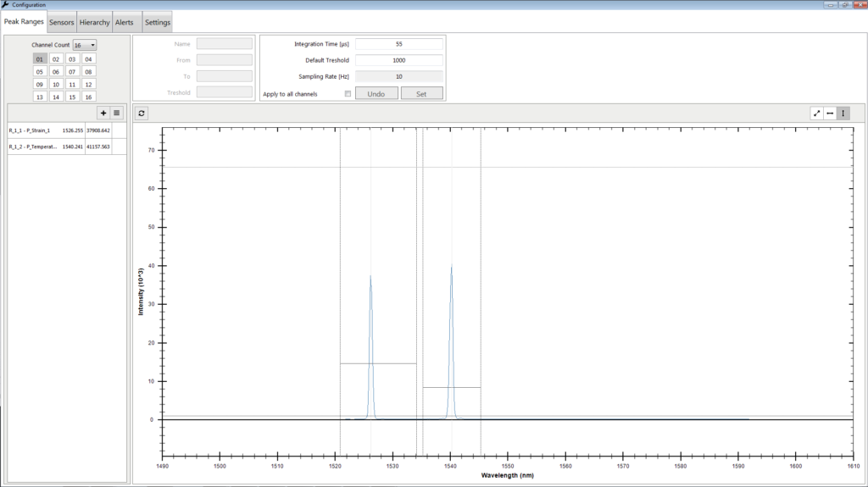Click the diagonal autoscale both axes icon
868x487 pixels.
(x=816, y=113)
